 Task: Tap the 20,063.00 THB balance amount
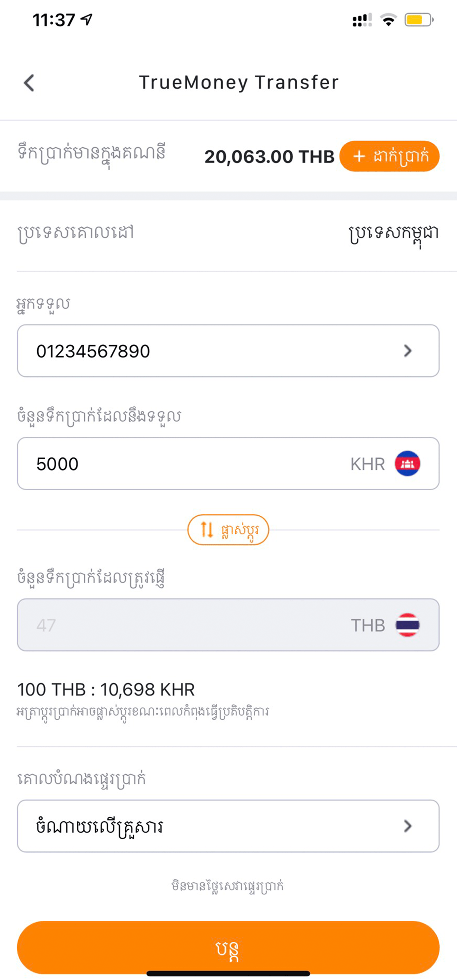point(269,157)
